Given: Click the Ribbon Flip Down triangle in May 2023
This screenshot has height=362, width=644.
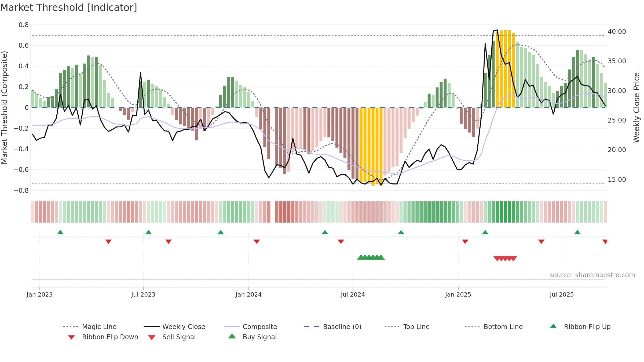Looking at the screenshot, I should pos(108,242).
